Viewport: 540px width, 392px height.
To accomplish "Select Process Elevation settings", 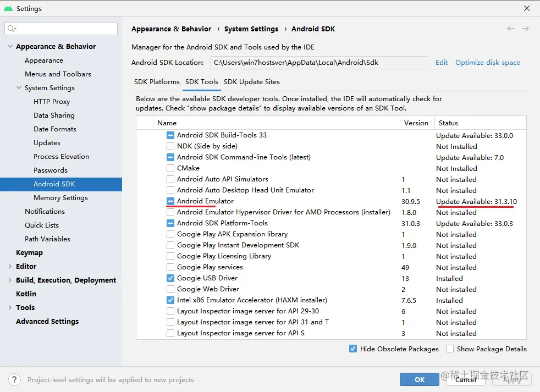I will pos(61,157).
